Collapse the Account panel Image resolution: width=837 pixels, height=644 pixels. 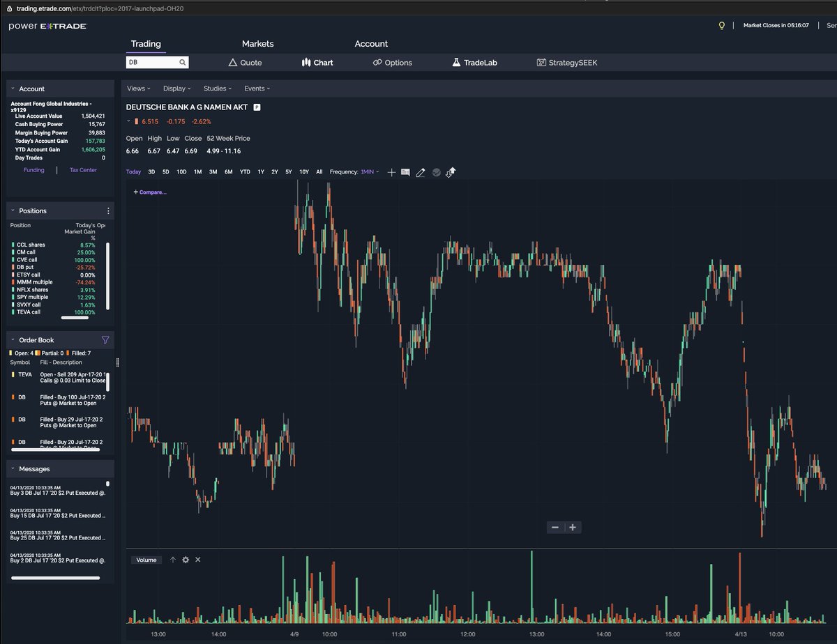(13, 89)
